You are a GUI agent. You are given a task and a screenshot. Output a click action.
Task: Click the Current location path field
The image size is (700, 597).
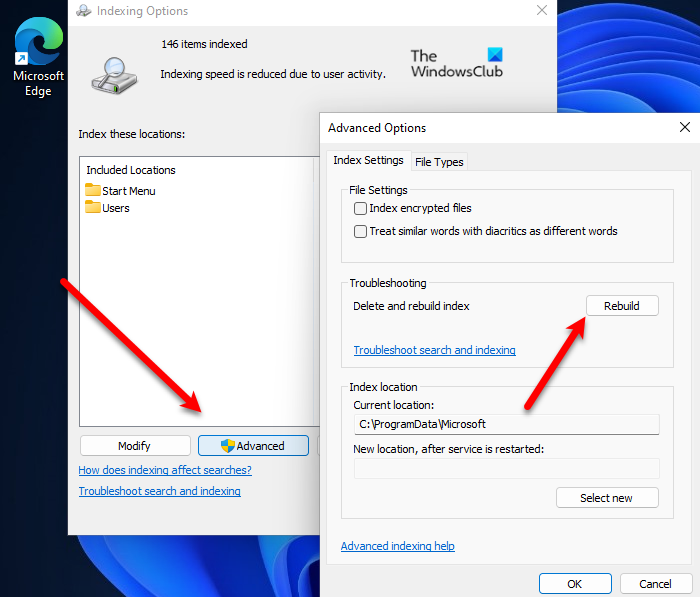pos(507,424)
